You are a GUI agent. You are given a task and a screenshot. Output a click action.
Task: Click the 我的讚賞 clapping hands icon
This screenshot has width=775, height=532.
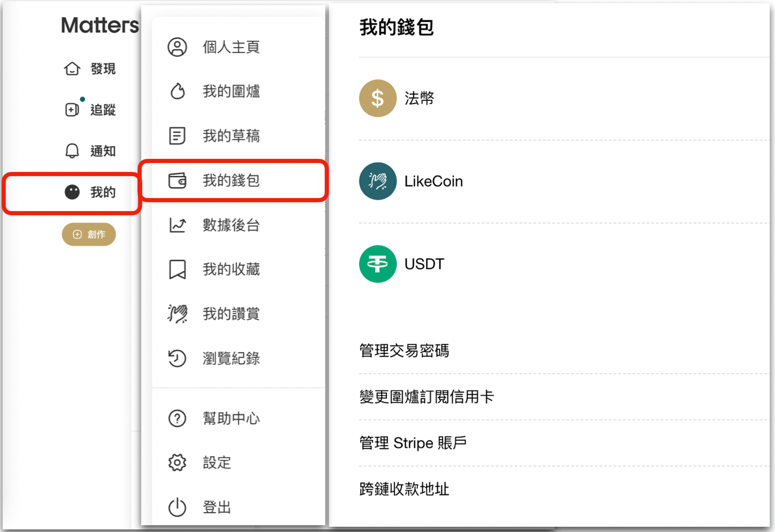(177, 314)
